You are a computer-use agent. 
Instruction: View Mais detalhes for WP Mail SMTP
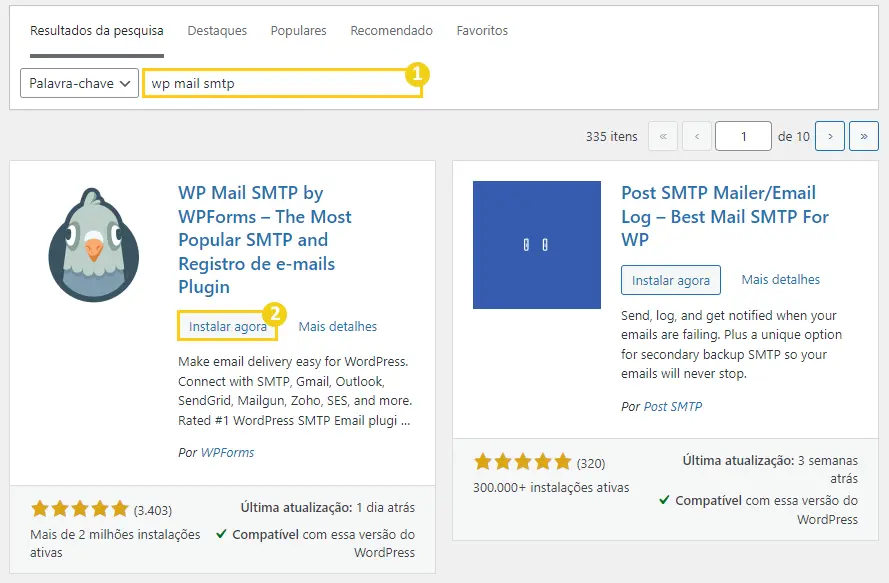point(338,326)
